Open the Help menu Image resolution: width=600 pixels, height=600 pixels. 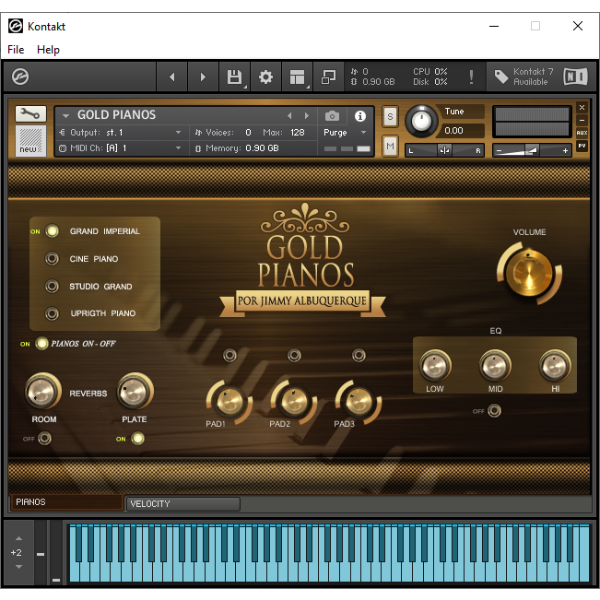(x=48, y=49)
